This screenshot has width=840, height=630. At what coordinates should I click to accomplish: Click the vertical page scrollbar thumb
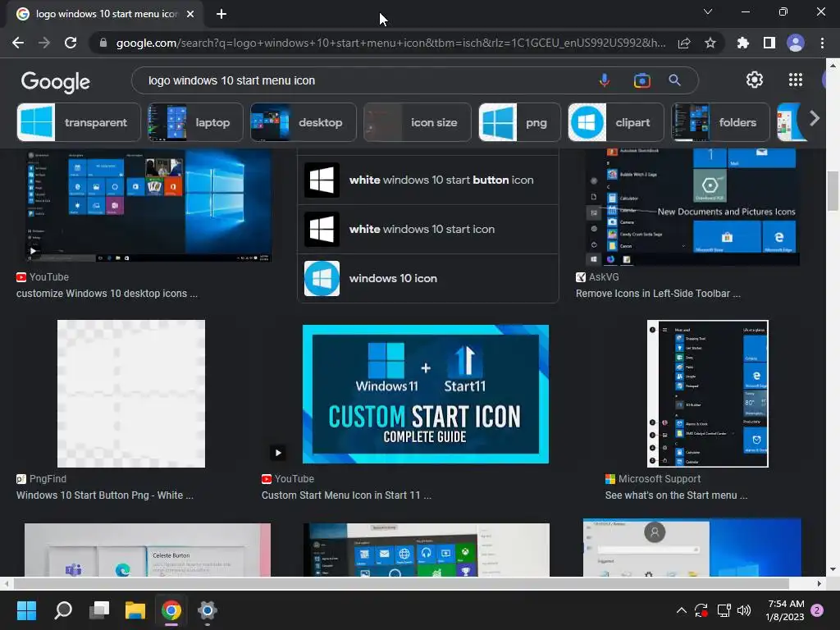(x=833, y=190)
